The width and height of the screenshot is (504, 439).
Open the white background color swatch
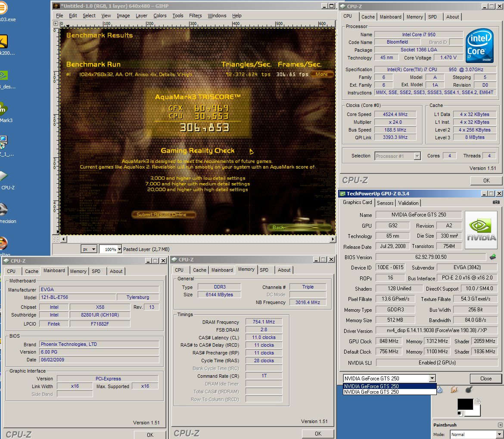476,412
